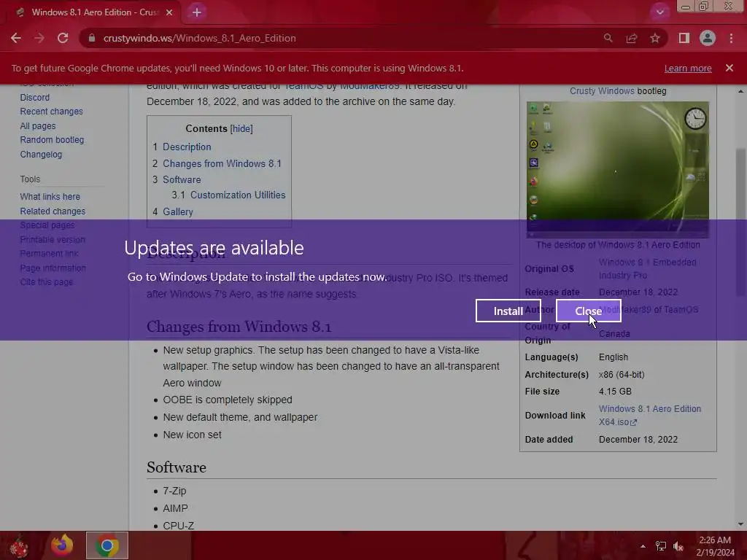Click the muted volume tray icon
The image size is (747, 560).
click(678, 546)
